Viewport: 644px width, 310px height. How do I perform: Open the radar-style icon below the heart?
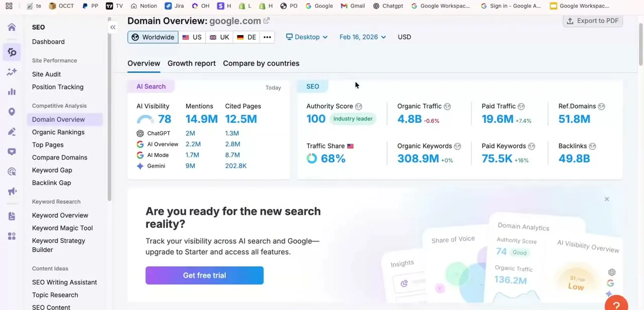pyautogui.click(x=12, y=172)
